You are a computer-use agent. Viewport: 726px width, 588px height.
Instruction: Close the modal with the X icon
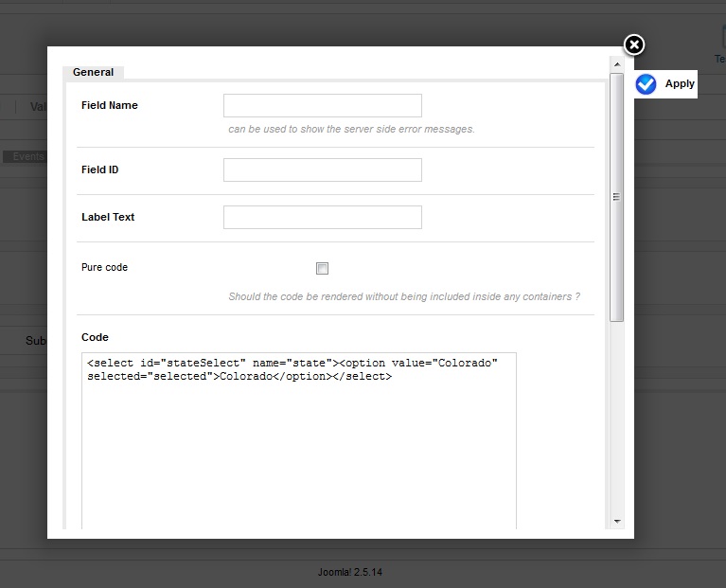coord(634,45)
